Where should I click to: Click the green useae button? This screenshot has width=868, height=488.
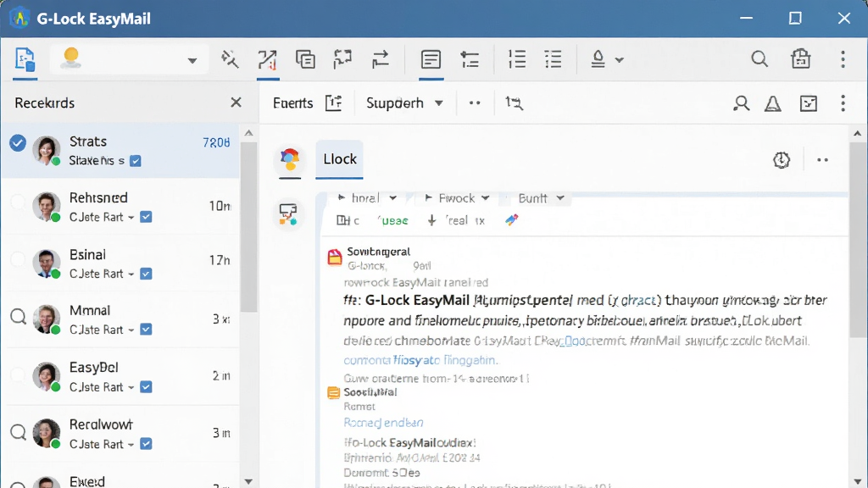[x=393, y=221]
